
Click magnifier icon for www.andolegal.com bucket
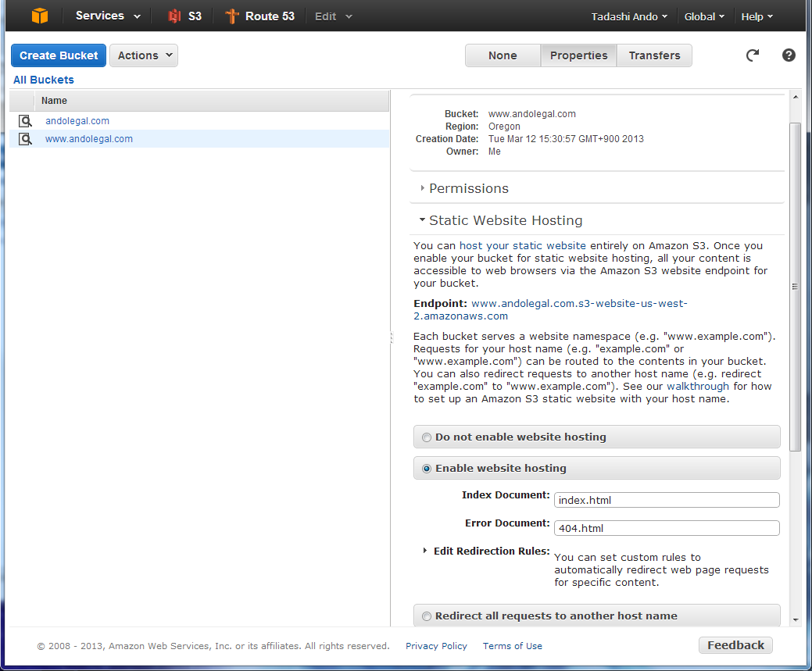[25, 139]
